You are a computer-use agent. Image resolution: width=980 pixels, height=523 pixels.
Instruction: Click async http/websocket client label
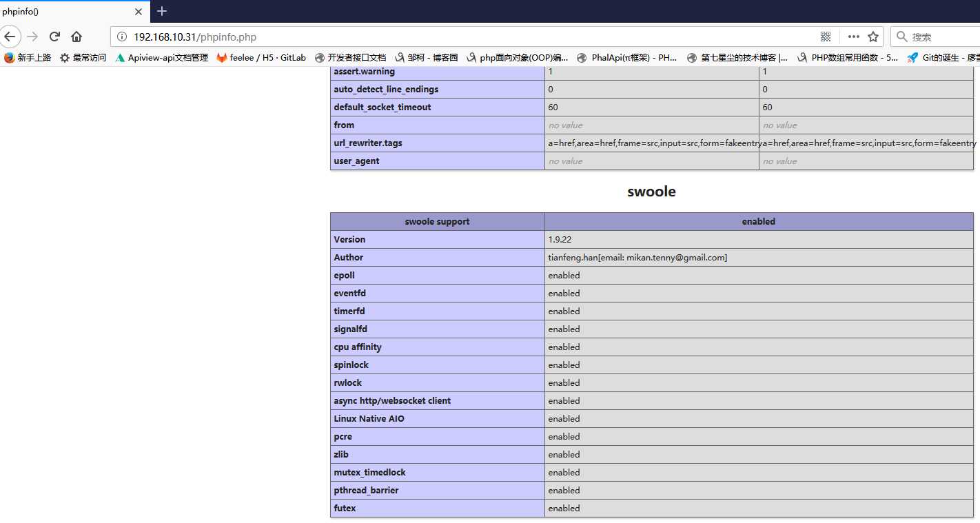pyautogui.click(x=392, y=400)
